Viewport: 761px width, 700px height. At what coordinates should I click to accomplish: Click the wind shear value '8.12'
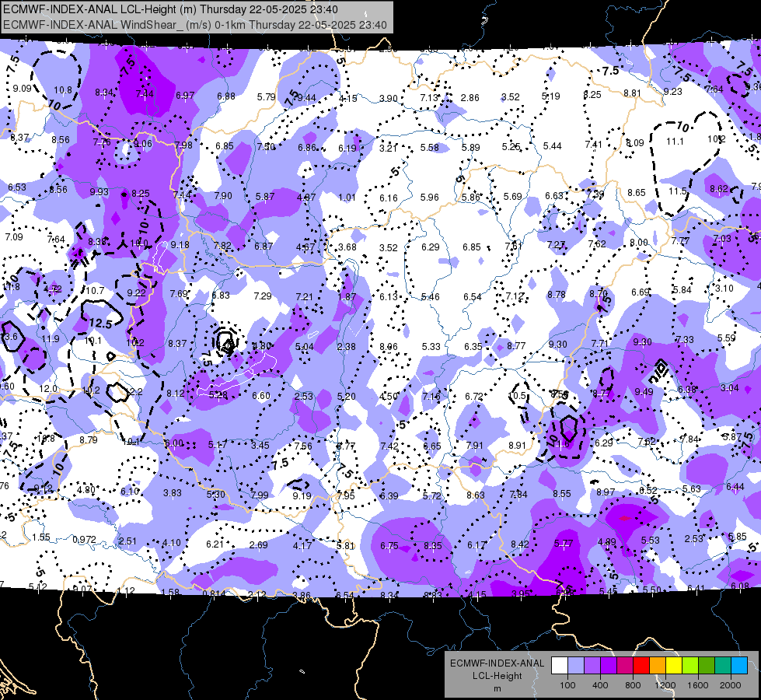click(x=176, y=393)
